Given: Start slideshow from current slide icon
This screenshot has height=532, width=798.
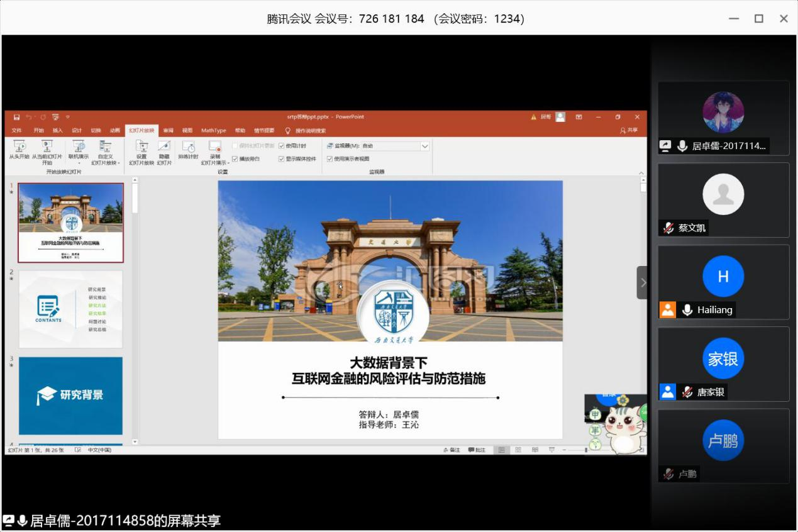Looking at the screenshot, I should point(47,147).
